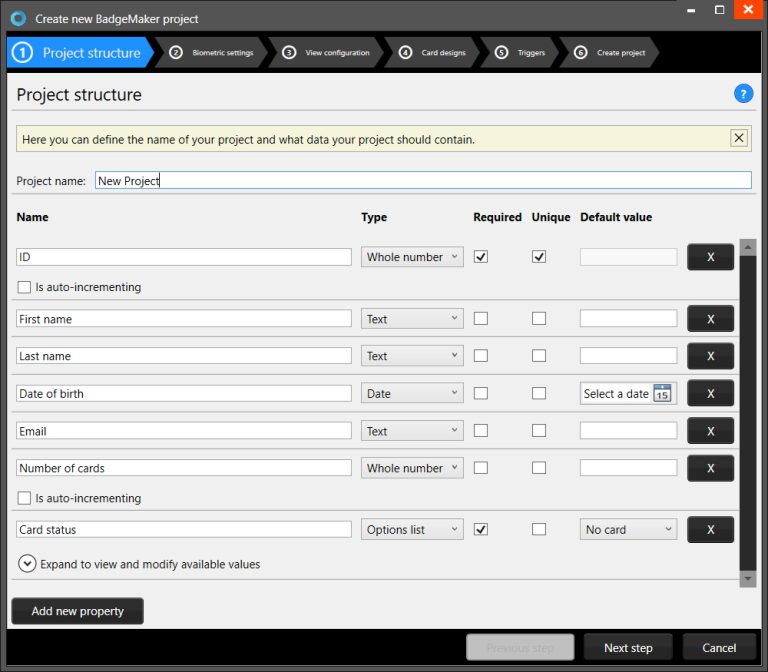Open the calendar date picker icon
This screenshot has width=768, height=672.
tap(662, 394)
